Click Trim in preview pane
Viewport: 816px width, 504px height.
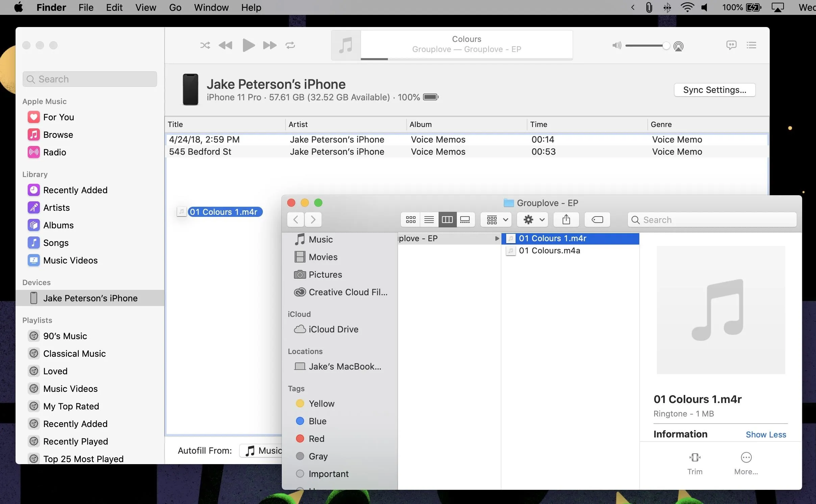point(695,463)
